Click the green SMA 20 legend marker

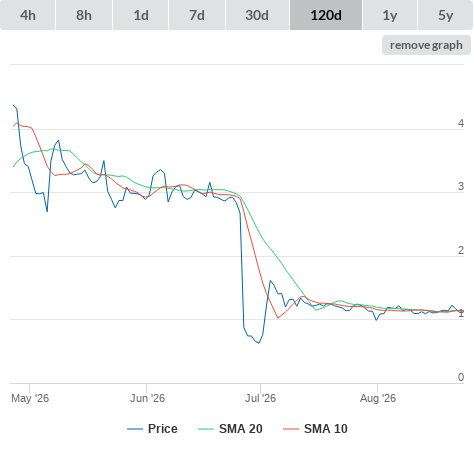coord(206,429)
